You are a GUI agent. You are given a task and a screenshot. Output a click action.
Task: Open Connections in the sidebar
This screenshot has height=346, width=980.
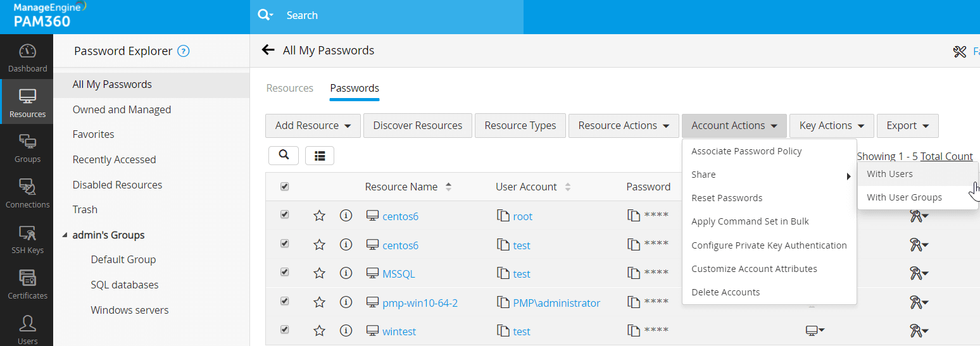coord(27,194)
